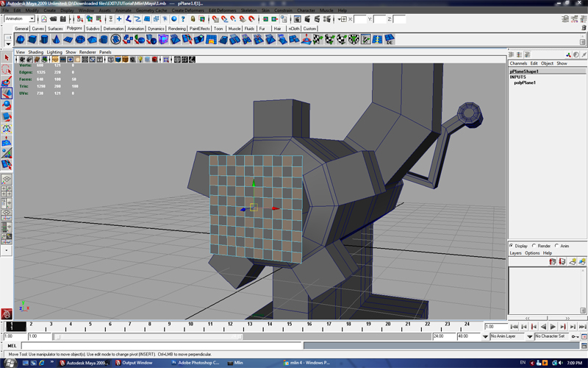Create a polygon cube from the shelf
Viewport: 588px width, 368px height.
pyautogui.click(x=33, y=39)
